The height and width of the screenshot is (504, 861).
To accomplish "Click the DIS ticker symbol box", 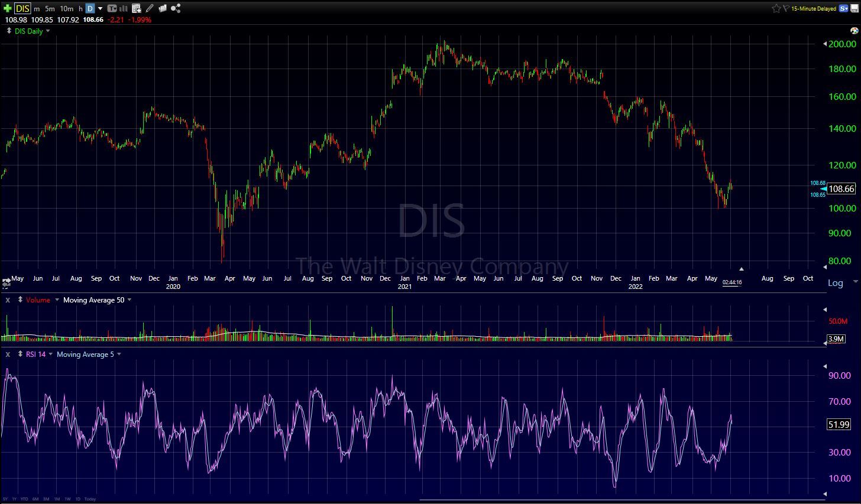I will pos(22,8).
